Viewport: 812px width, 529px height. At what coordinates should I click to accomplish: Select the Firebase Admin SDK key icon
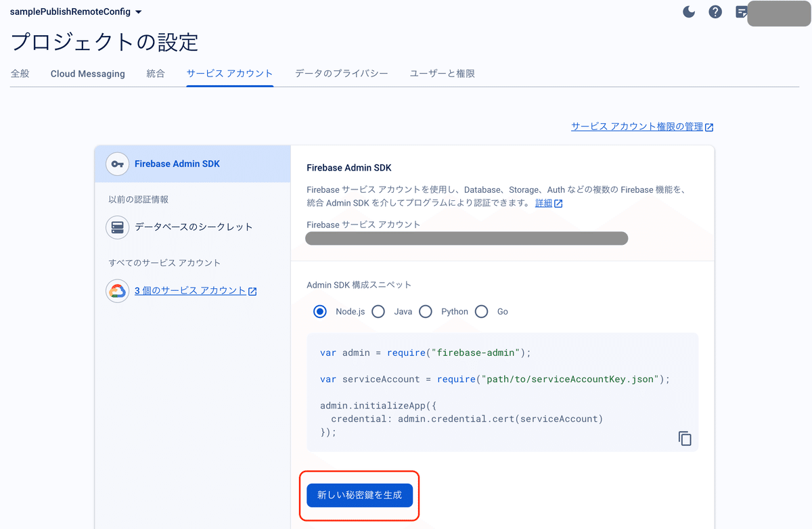point(116,164)
